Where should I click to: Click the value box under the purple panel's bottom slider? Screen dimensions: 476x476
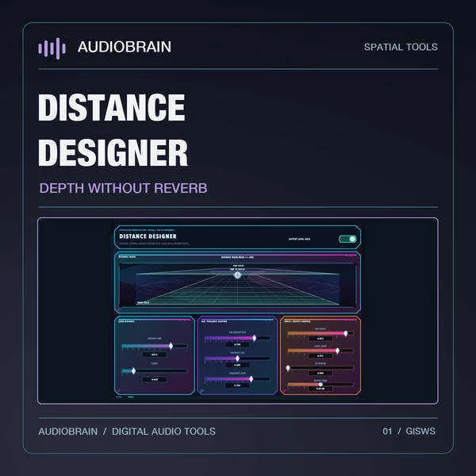click(237, 386)
